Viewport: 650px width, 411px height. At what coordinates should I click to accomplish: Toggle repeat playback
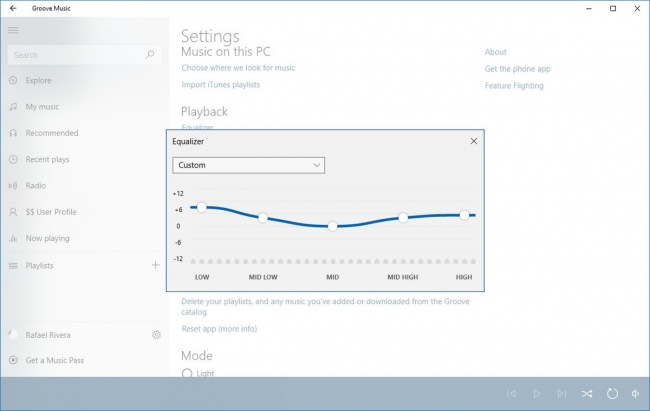[612, 394]
